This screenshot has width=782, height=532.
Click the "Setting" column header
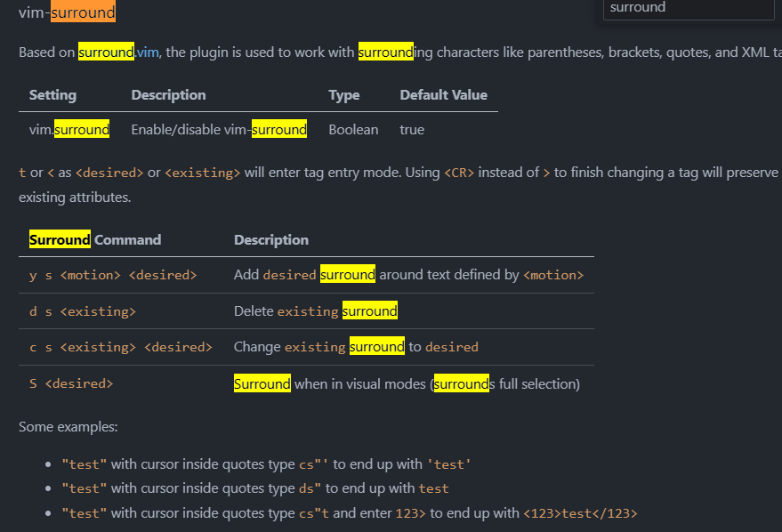coord(52,95)
